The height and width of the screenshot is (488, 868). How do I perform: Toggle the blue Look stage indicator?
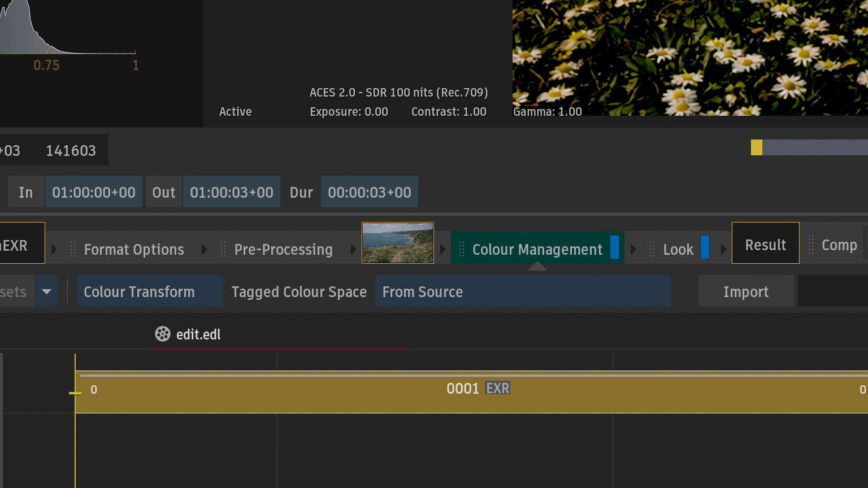pos(705,247)
